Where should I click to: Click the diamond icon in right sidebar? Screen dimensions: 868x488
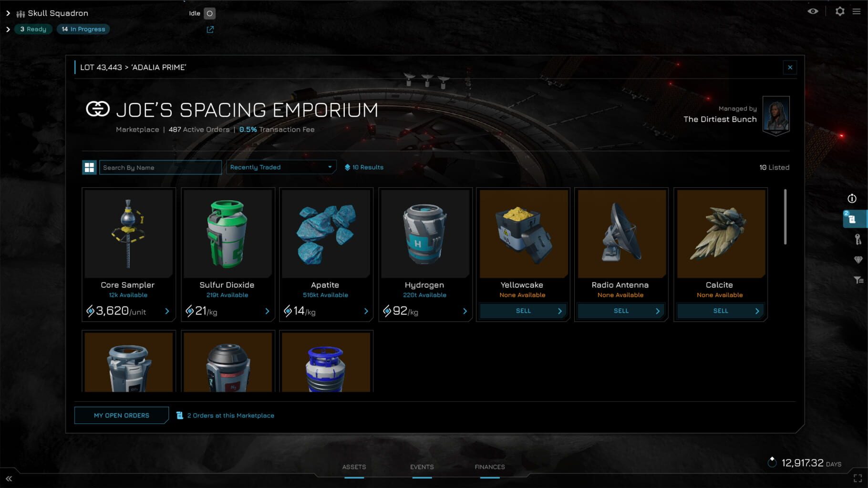pos(858,260)
